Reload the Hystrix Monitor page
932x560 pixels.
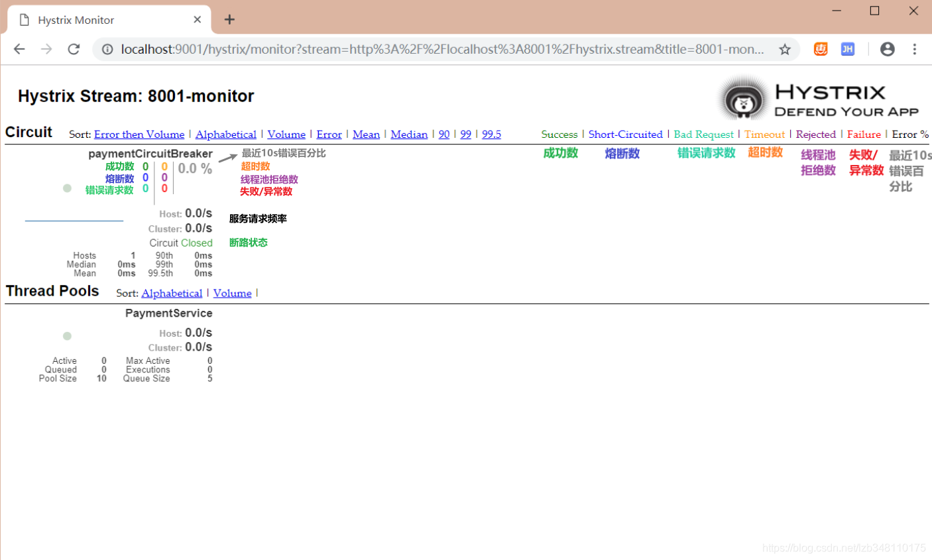click(x=74, y=49)
